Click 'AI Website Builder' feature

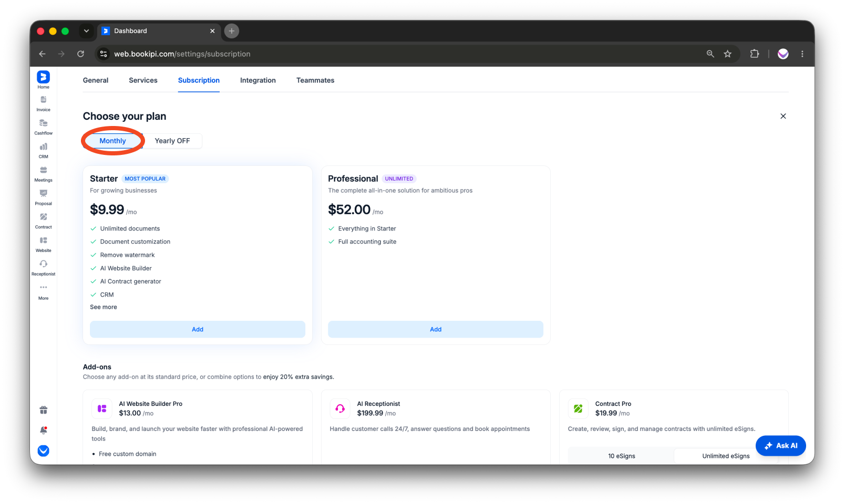[126, 268]
